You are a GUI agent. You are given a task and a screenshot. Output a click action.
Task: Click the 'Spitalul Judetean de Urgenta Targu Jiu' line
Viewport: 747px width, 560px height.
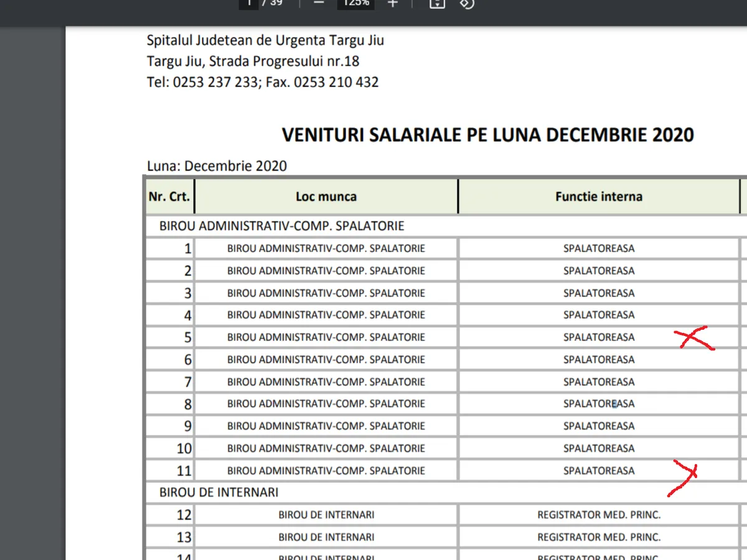point(265,41)
